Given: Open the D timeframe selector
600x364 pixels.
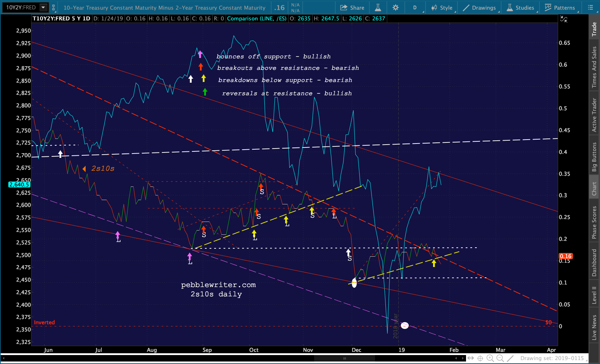Looking at the screenshot, I should pos(416,8).
